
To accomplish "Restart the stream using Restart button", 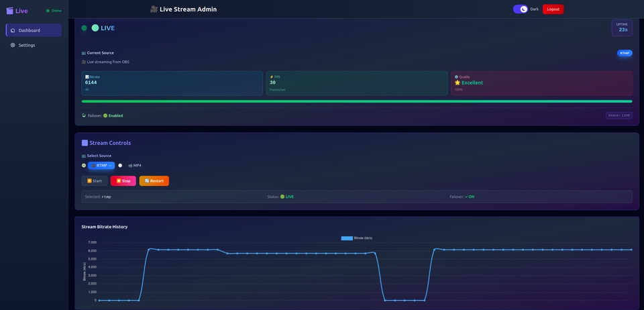I will pos(154,180).
